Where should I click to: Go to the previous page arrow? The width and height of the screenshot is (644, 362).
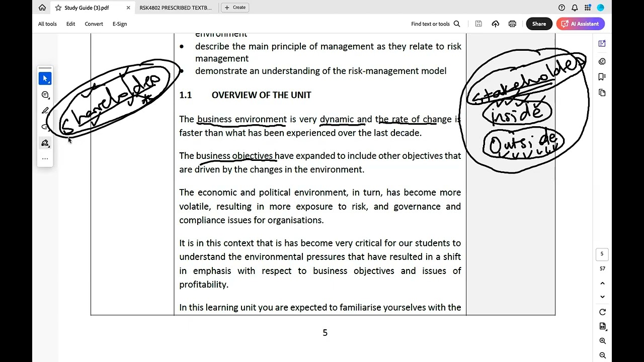coord(602,284)
